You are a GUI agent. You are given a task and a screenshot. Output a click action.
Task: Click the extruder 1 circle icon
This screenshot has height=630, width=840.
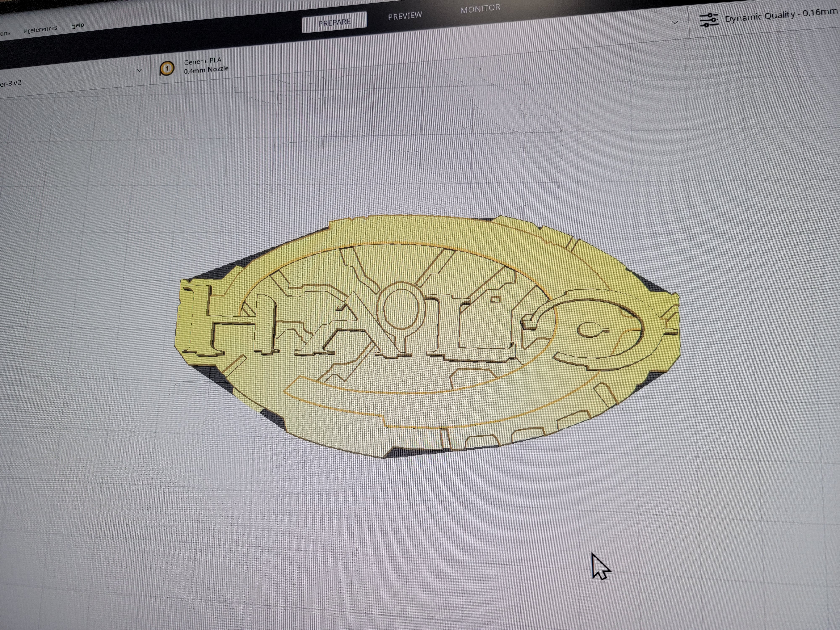(x=167, y=68)
